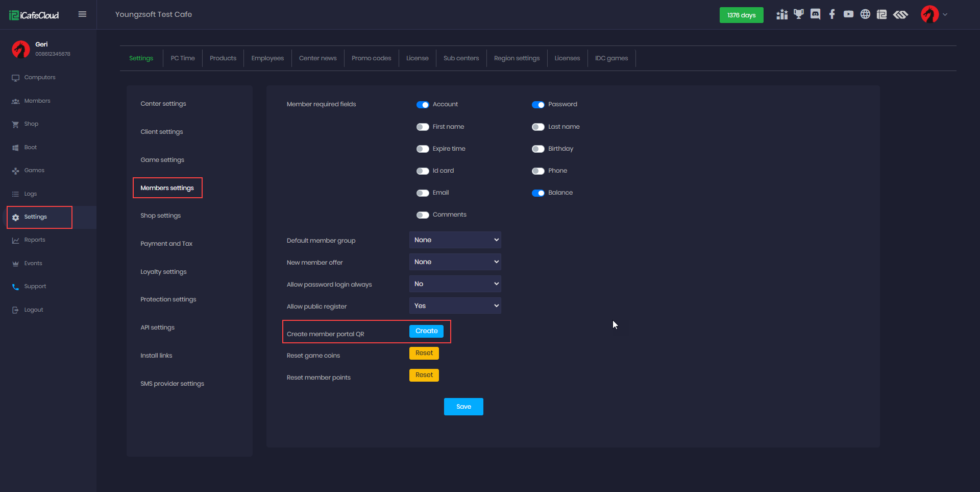Viewport: 980px width, 492px height.
Task: Collapse sidebar with hamburger menu icon
Action: 82,14
